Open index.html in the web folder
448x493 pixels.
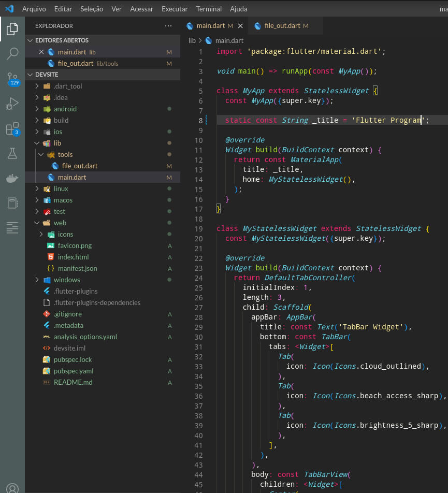[x=73, y=257]
